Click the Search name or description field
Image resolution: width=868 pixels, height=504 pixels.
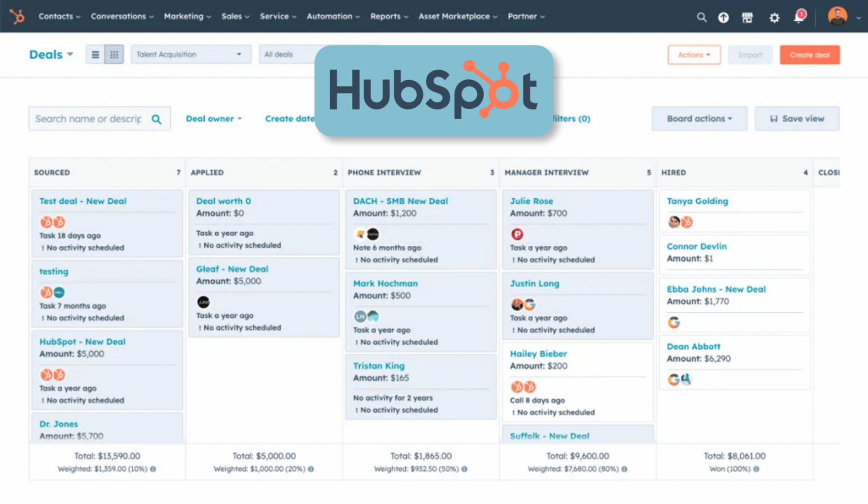tap(100, 119)
